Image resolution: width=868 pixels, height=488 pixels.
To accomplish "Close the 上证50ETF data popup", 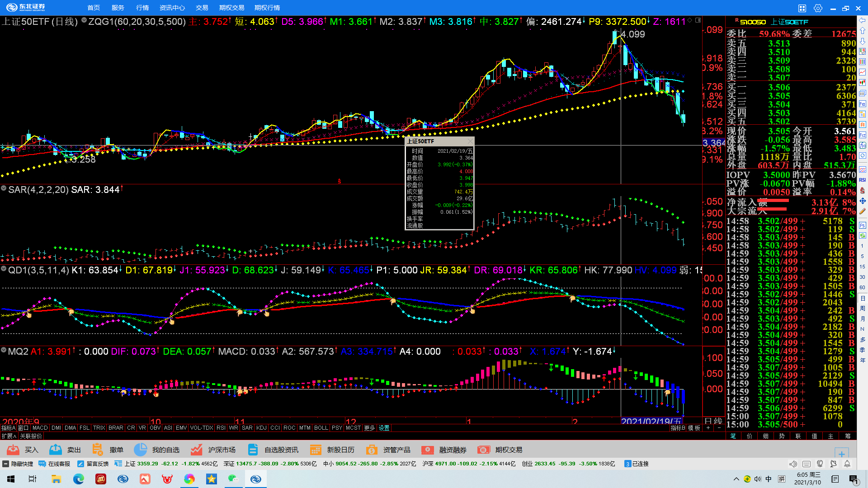I will 470,141.
